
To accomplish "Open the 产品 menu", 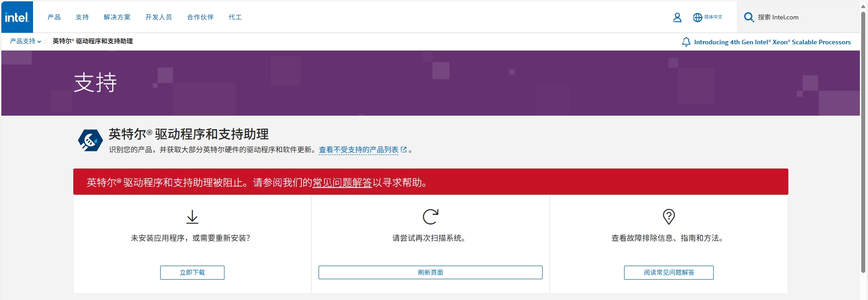I will click(54, 17).
